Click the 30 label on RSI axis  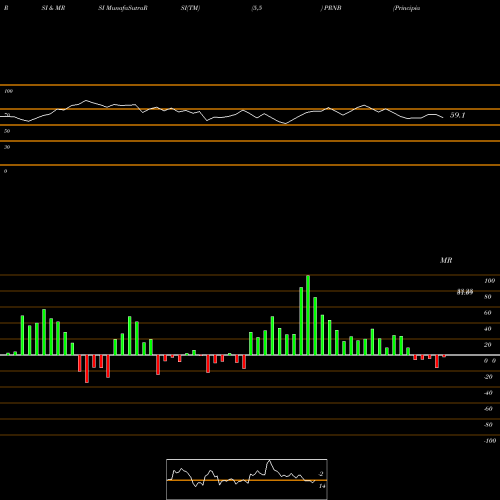coord(7,147)
